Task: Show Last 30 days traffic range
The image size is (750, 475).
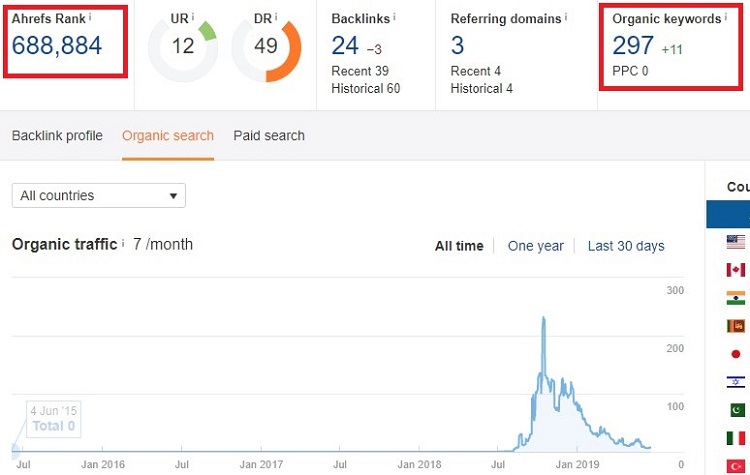Action: (626, 246)
